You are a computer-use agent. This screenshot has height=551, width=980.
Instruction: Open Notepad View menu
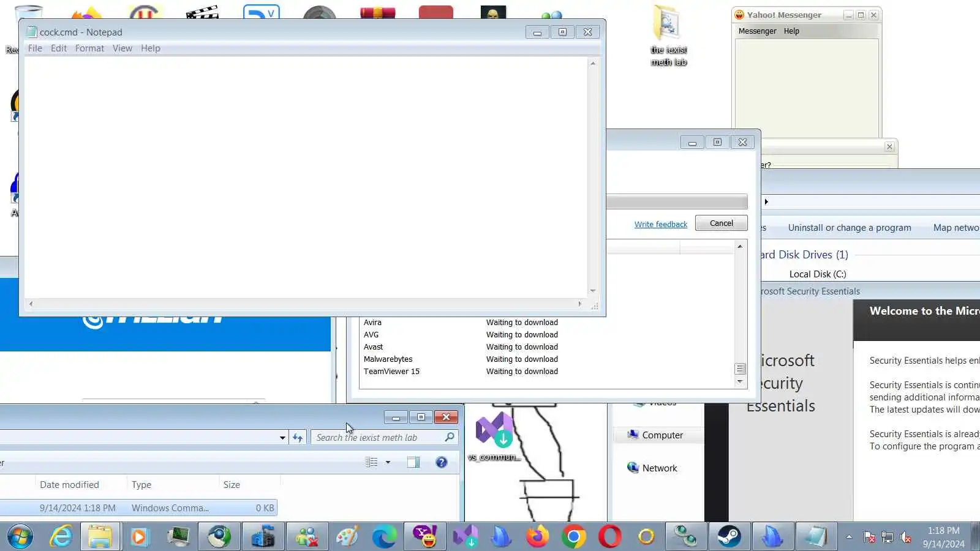click(x=122, y=48)
